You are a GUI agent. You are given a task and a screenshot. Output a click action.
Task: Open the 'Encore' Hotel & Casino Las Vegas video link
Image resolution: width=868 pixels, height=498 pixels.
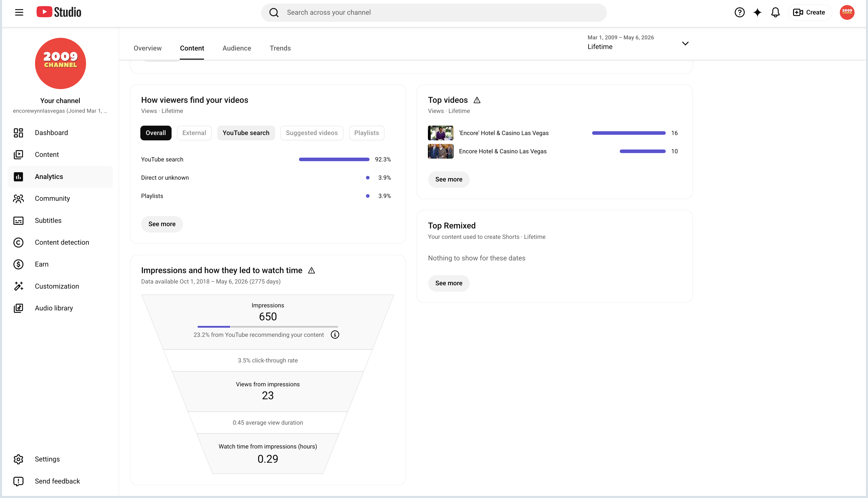[x=504, y=133]
